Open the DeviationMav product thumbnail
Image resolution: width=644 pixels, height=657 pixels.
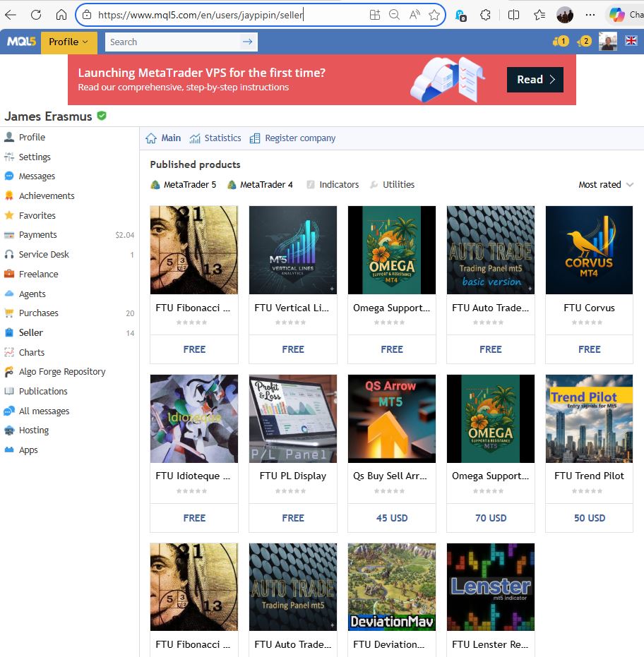coord(392,587)
